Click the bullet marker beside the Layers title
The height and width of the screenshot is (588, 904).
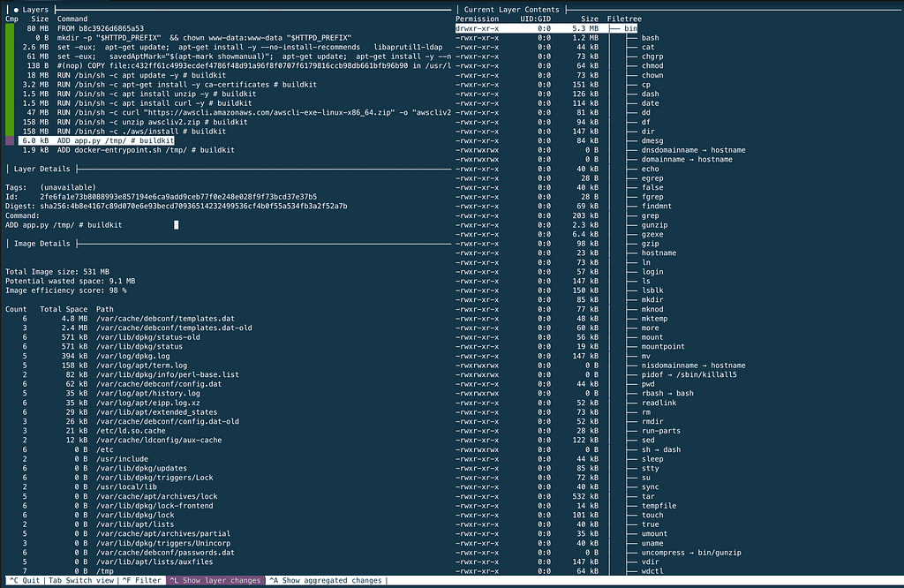click(16, 9)
